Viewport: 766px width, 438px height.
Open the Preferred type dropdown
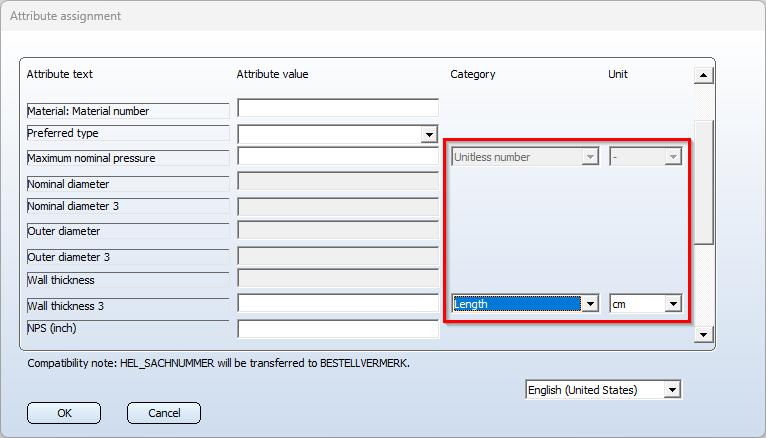pos(429,134)
